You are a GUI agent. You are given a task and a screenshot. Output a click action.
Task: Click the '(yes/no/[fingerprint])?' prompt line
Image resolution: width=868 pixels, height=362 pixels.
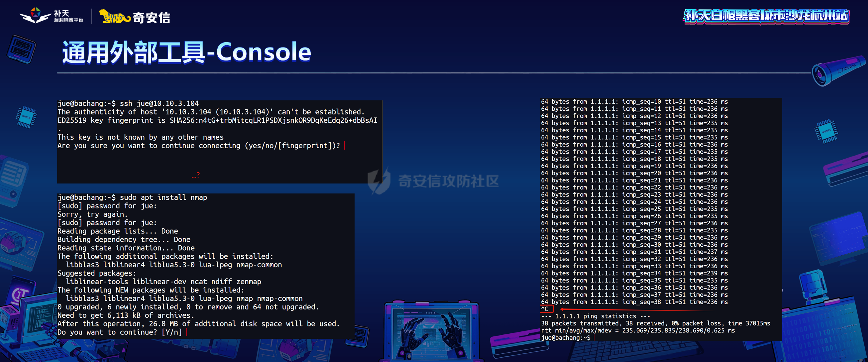point(199,146)
